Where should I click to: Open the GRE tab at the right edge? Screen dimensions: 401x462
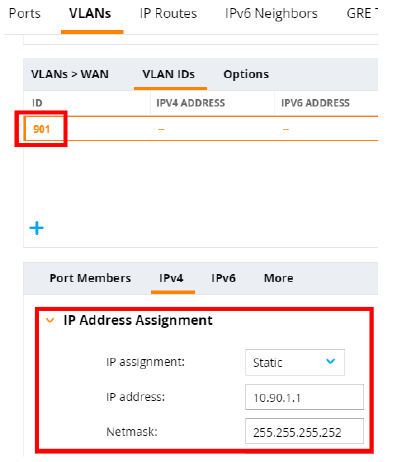point(362,14)
